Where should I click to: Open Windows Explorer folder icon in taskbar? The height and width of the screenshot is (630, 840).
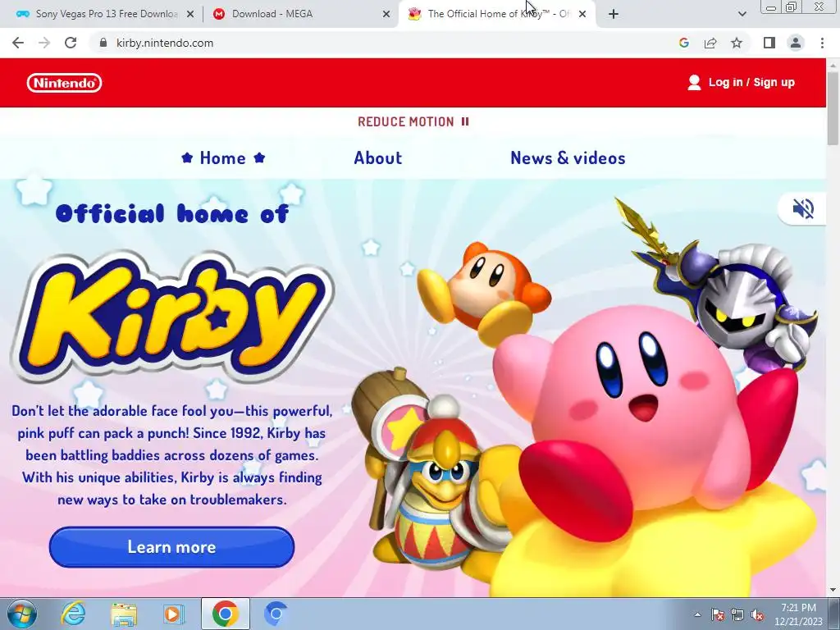[x=124, y=614]
